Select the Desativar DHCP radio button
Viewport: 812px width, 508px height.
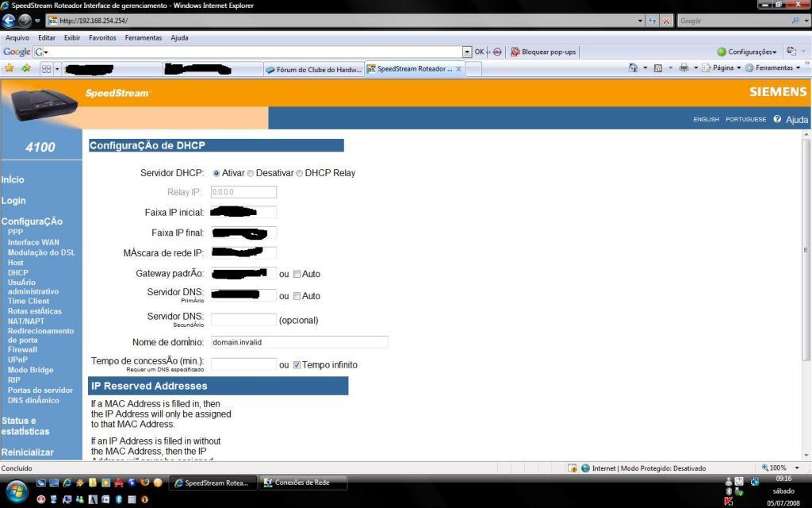250,173
